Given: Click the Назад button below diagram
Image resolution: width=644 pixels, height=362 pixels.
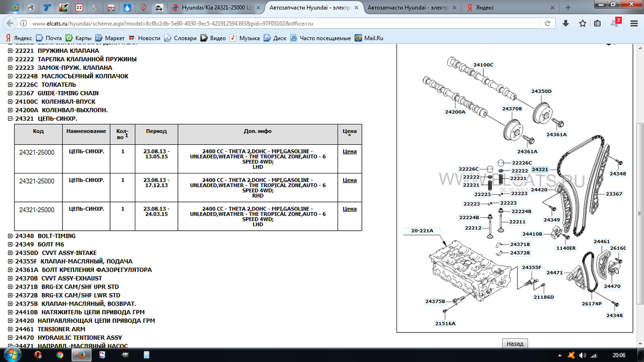Looking at the screenshot, I should 515,344.
